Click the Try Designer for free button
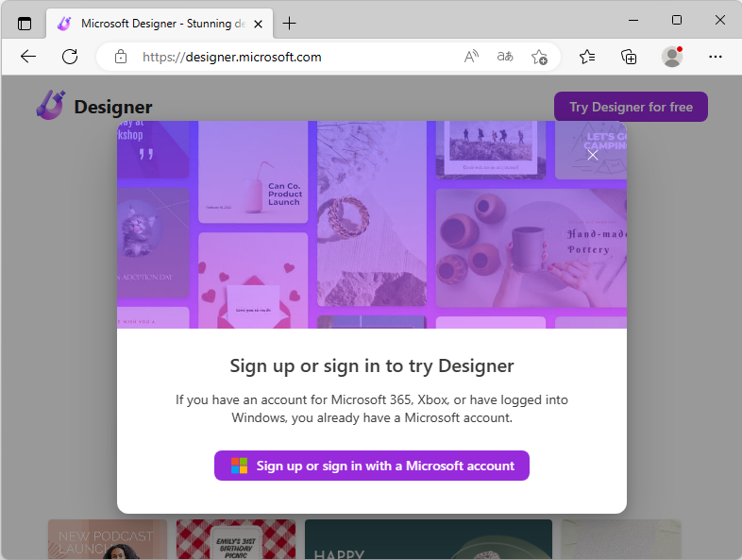The height and width of the screenshot is (560, 742). tap(631, 107)
